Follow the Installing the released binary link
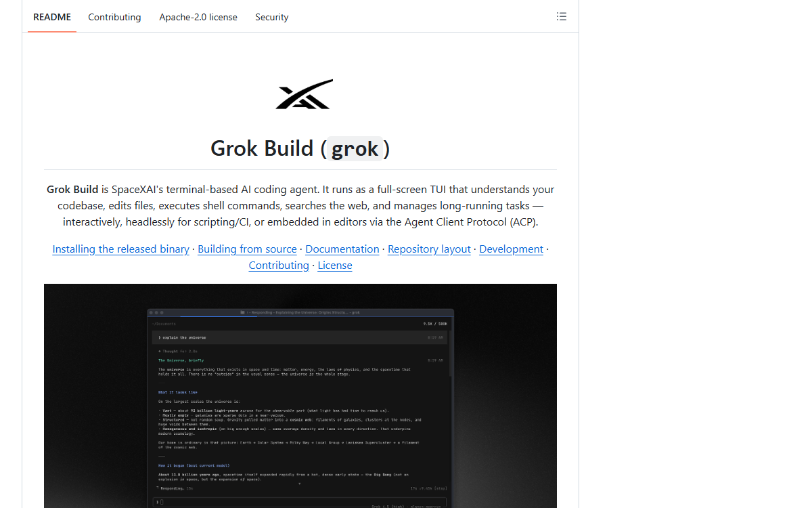Image resolution: width=812 pixels, height=508 pixels. 120,249
